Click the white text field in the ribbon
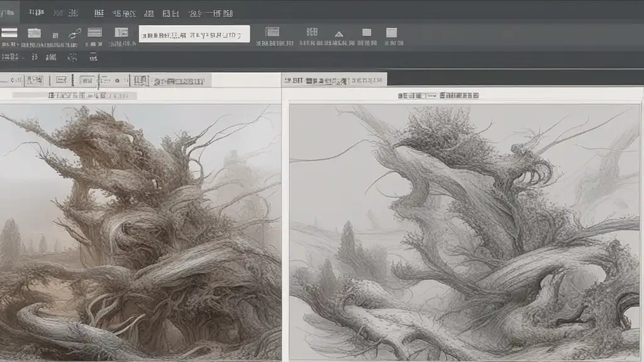Screen dimensions: 644x362 click(x=194, y=34)
